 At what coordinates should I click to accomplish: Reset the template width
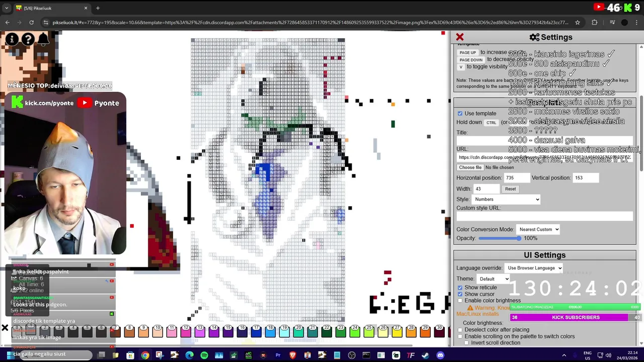coord(510,189)
